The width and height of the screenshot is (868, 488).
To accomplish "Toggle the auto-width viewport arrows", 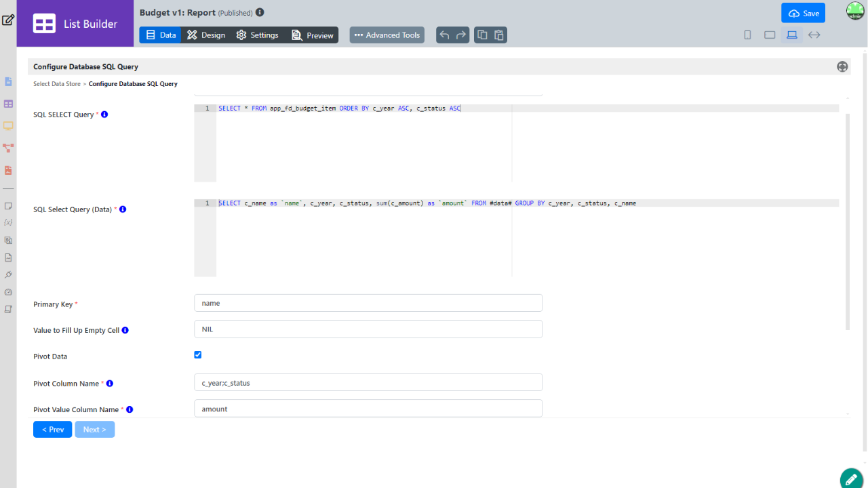I will (x=814, y=35).
